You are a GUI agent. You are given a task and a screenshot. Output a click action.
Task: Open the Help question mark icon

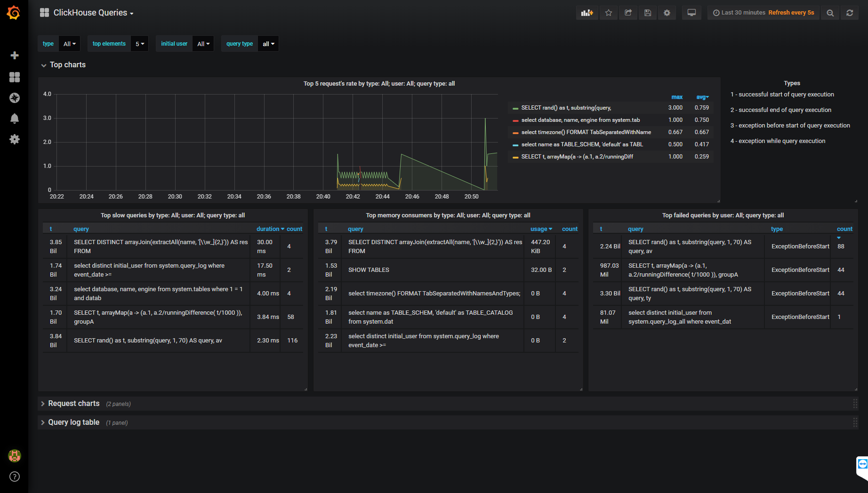click(x=15, y=477)
